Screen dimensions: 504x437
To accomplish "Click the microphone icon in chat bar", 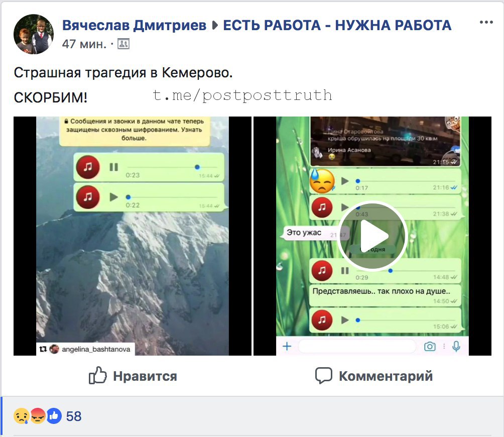I will [x=456, y=346].
